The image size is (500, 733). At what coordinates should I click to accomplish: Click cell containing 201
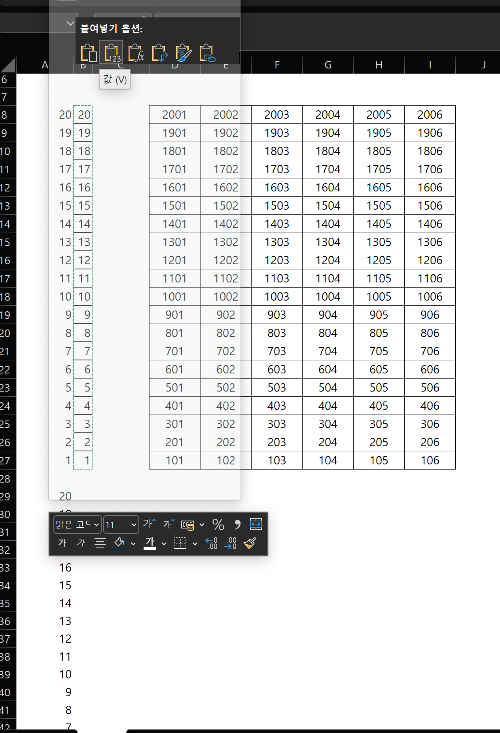click(x=175, y=442)
